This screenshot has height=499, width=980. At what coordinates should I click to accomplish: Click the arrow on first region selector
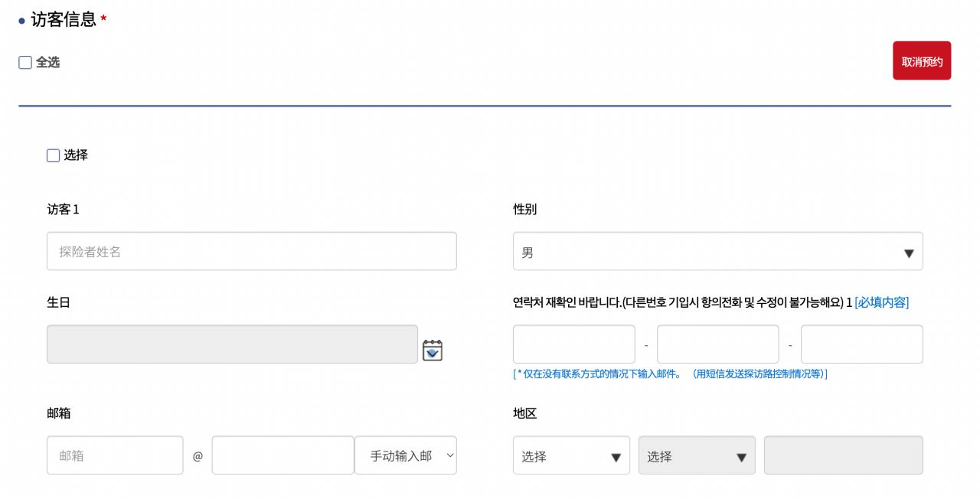(616, 457)
